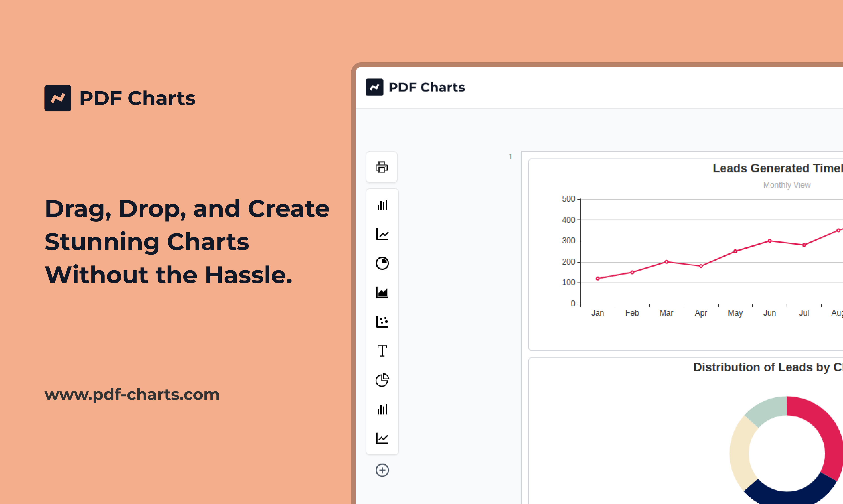The image size is (843, 504).
Task: Click the bottom line chart icon in toolbar
Action: (382, 438)
